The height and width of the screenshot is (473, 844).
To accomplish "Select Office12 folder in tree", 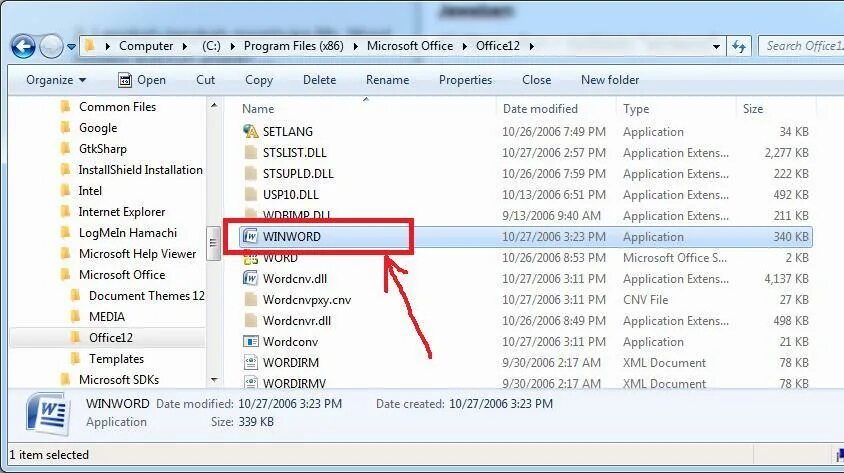I will coord(111,337).
